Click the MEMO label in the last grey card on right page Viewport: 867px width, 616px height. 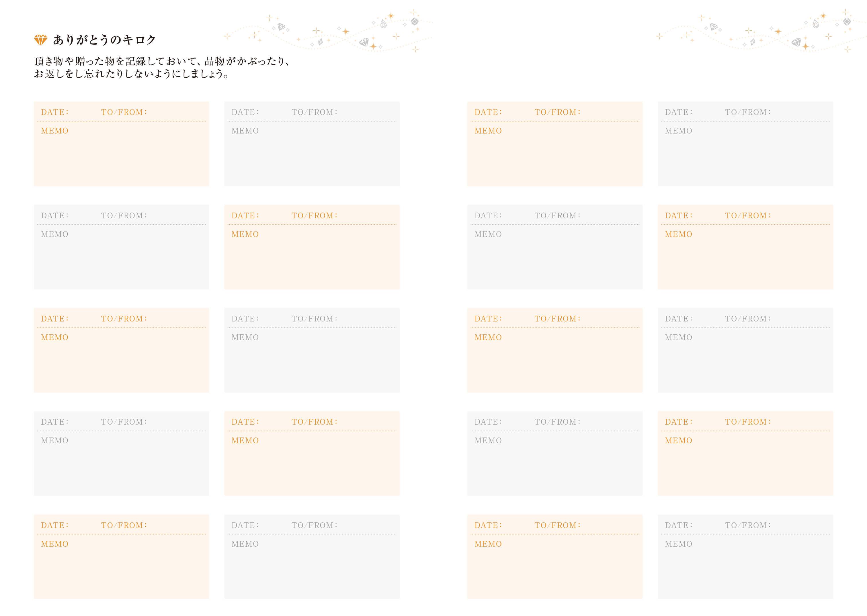coord(679,544)
